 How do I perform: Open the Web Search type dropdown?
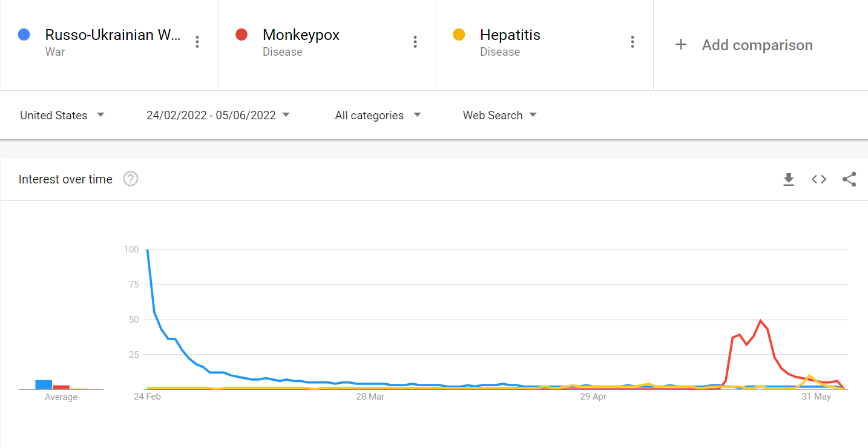click(x=499, y=115)
